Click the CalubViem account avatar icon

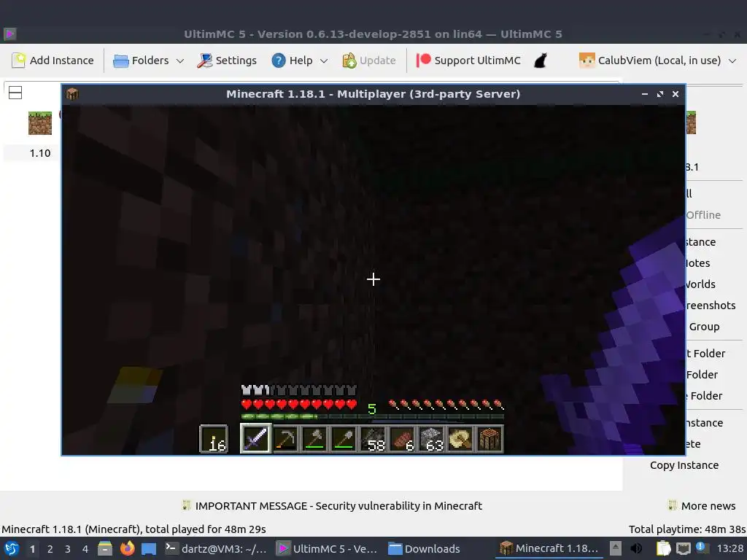click(587, 61)
